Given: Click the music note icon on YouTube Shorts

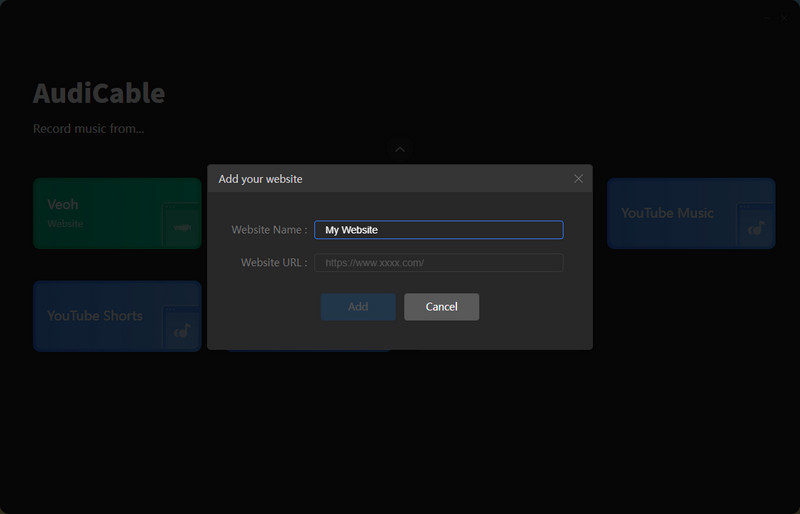Looking at the screenshot, I should 182,331.
